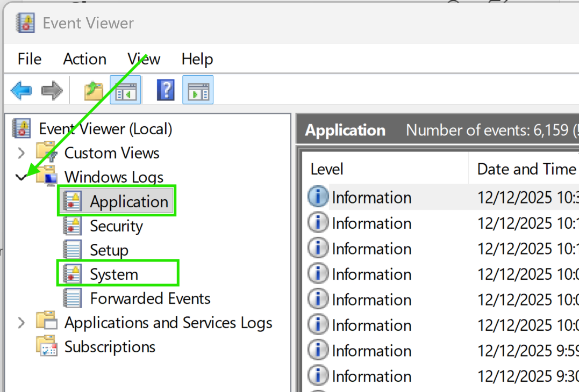Click the Custom Views folder icon
This screenshot has width=579, height=392.
[x=47, y=152]
